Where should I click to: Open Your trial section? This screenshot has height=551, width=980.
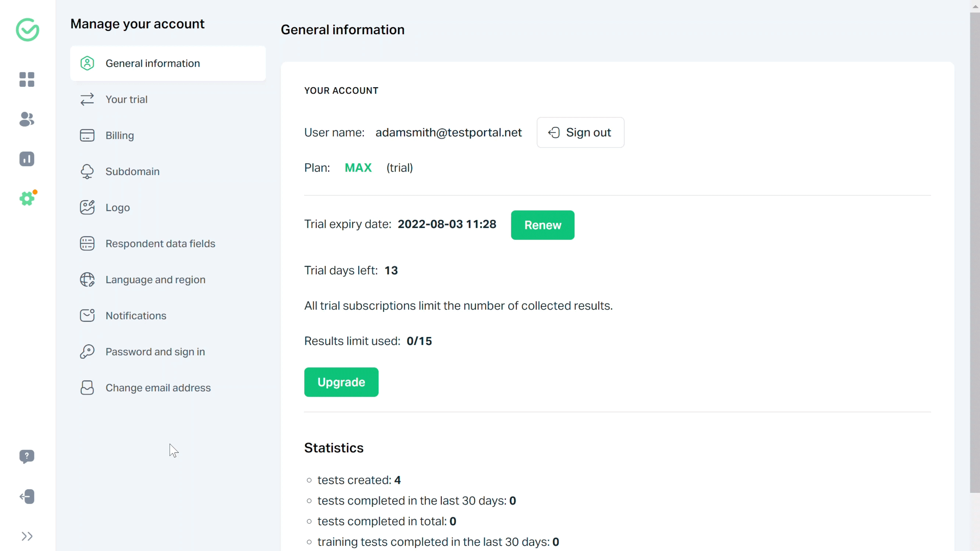(x=126, y=99)
